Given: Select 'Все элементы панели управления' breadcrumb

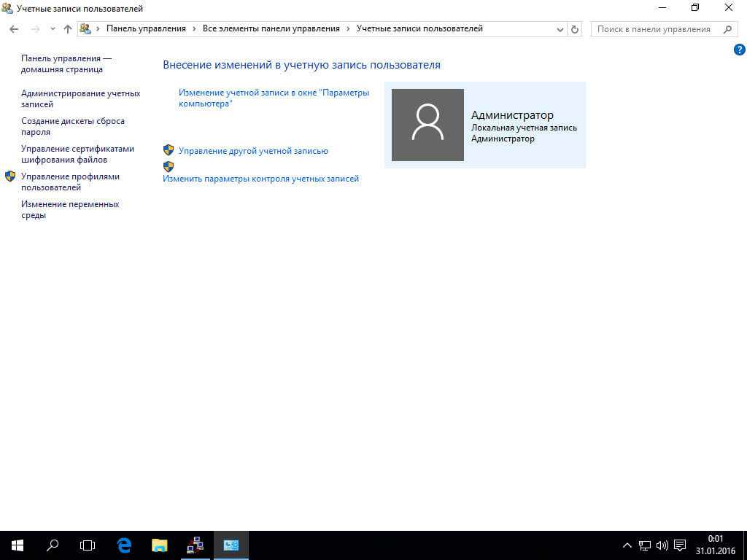Looking at the screenshot, I should point(271,29).
